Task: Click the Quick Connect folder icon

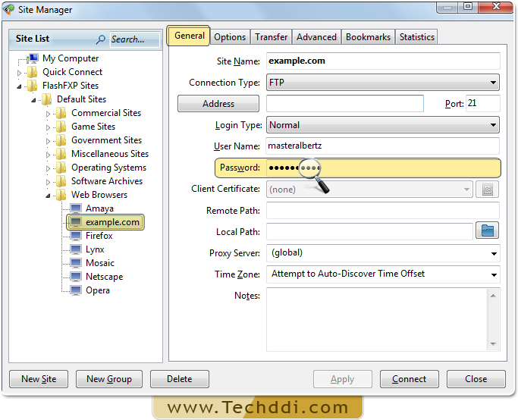Action: tap(32, 72)
